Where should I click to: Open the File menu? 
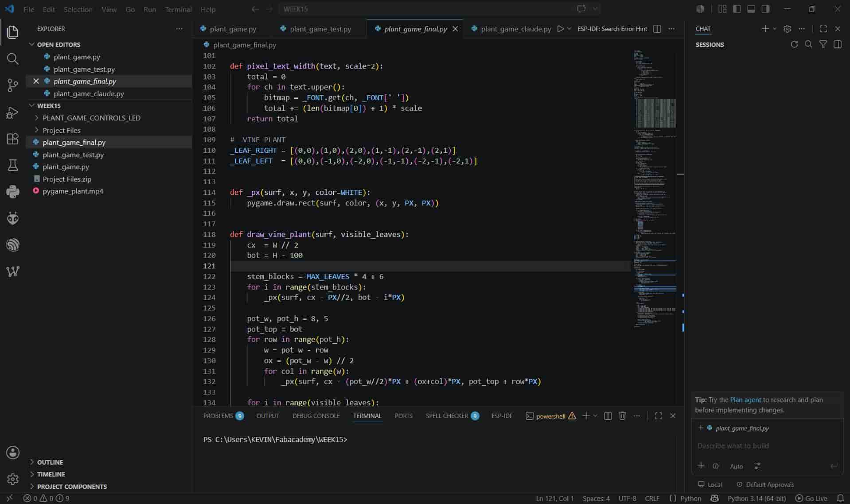tap(28, 9)
